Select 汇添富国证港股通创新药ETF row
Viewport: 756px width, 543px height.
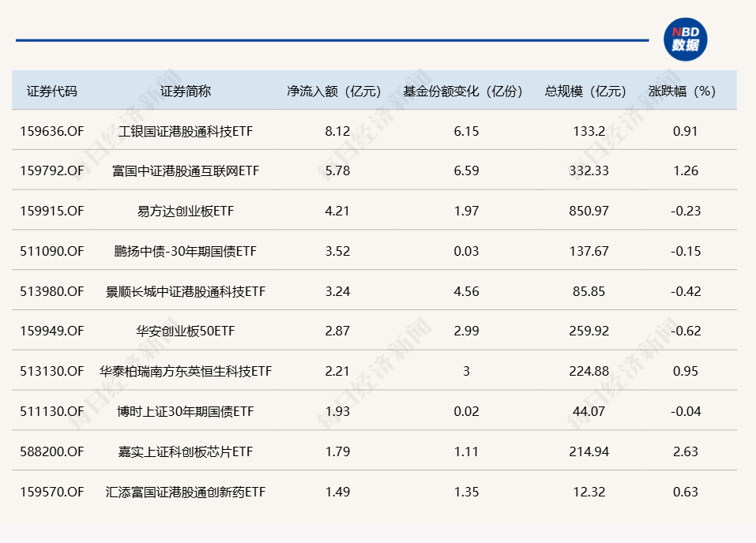click(186, 492)
